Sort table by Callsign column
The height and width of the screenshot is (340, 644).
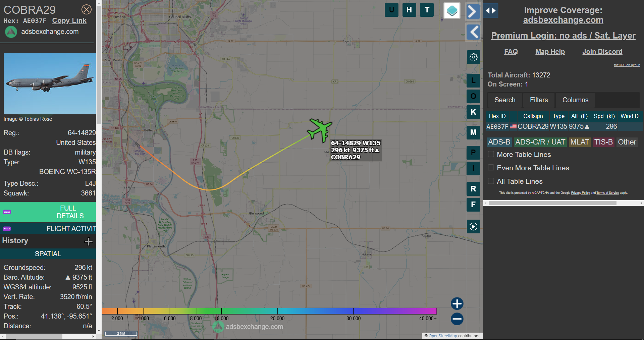[533, 116]
